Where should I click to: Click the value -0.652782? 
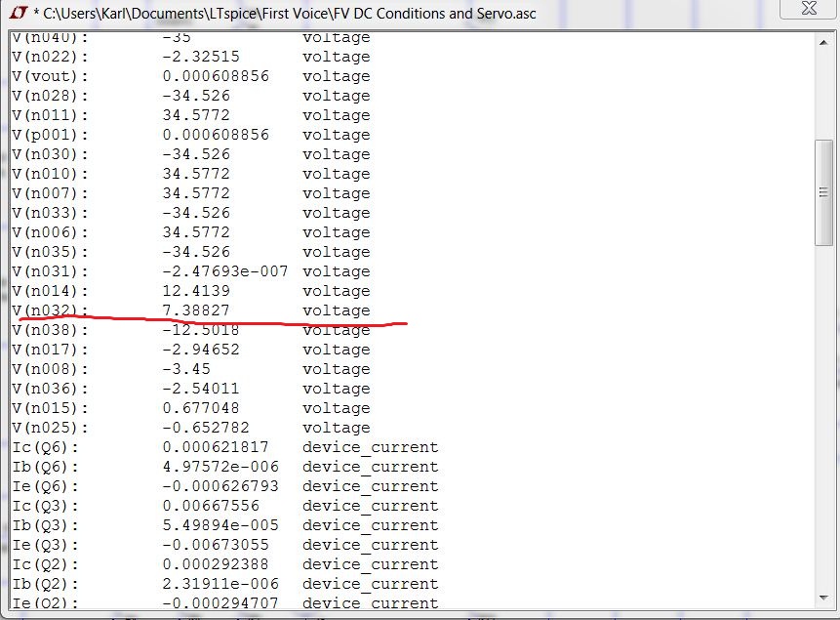[206, 428]
